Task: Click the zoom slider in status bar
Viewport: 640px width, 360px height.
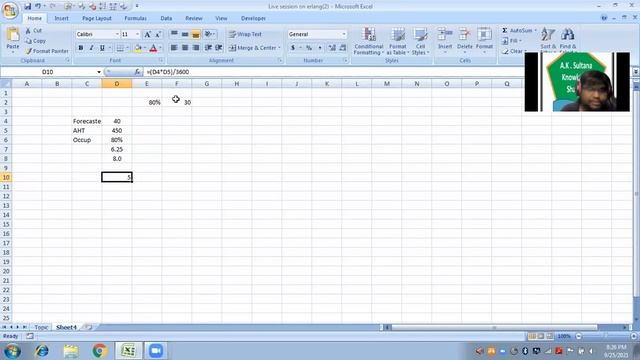Action: coord(606,336)
